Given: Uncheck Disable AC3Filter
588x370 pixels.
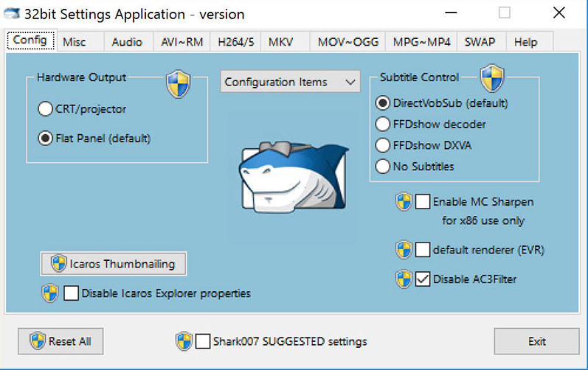Looking at the screenshot, I should (423, 279).
